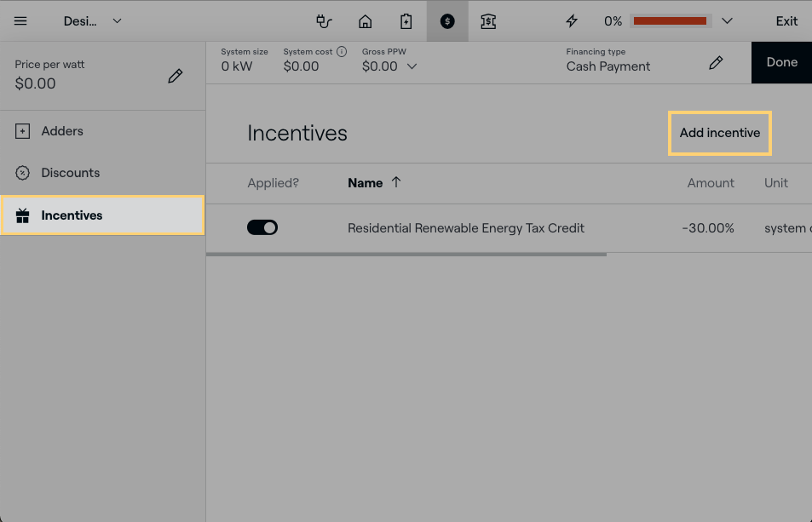Select the Incentives section
This screenshot has width=812, height=522.
coord(102,215)
